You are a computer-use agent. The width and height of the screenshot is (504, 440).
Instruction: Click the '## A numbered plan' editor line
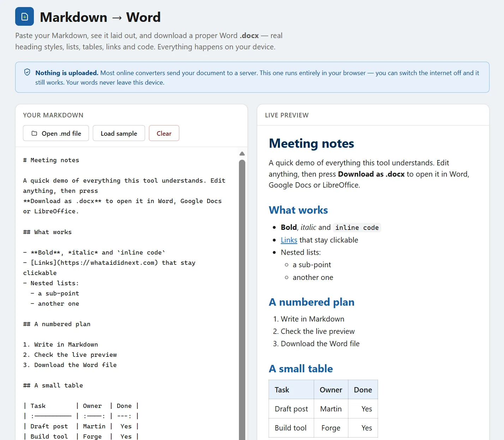click(57, 324)
